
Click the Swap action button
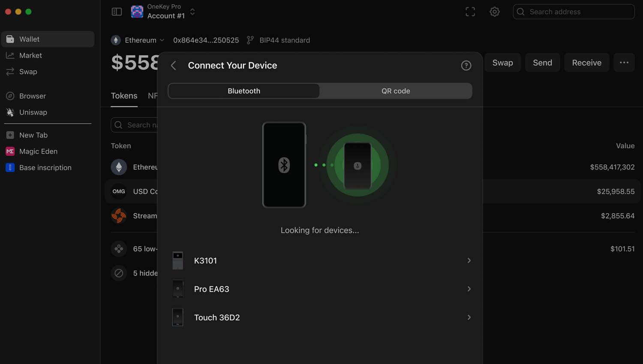click(502, 63)
